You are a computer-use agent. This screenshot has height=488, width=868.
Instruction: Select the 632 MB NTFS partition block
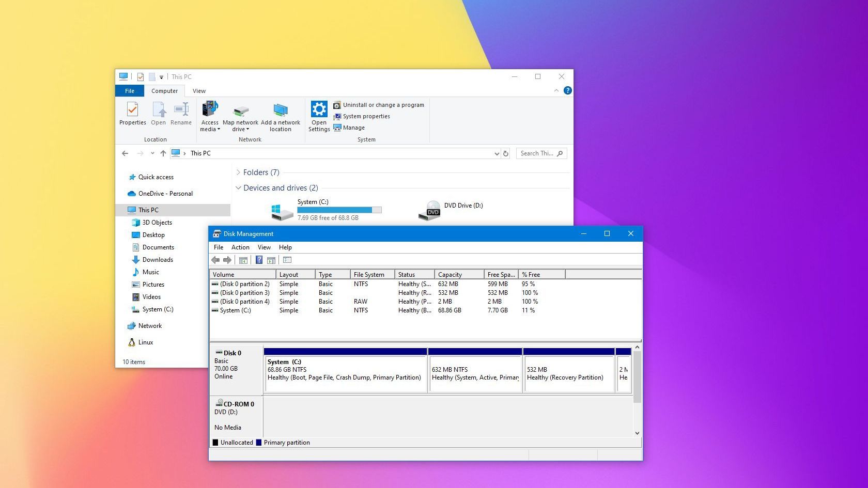pyautogui.click(x=475, y=370)
